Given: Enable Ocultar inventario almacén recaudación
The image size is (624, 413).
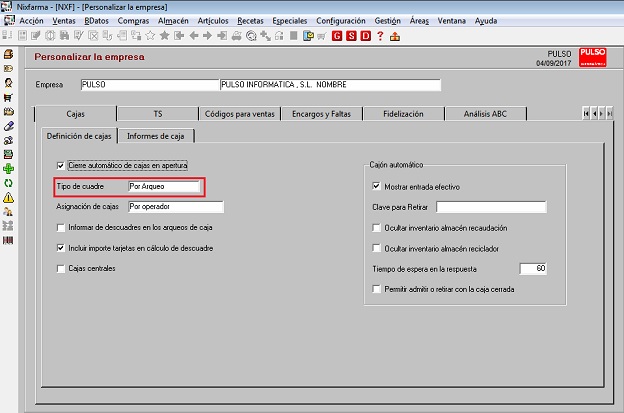Looking at the screenshot, I should (x=376, y=228).
